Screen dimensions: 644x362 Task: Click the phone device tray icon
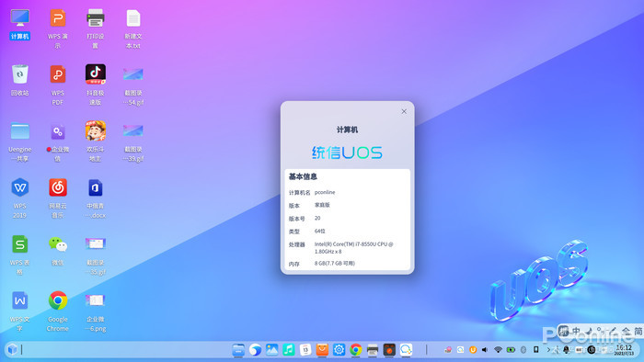click(x=536, y=350)
